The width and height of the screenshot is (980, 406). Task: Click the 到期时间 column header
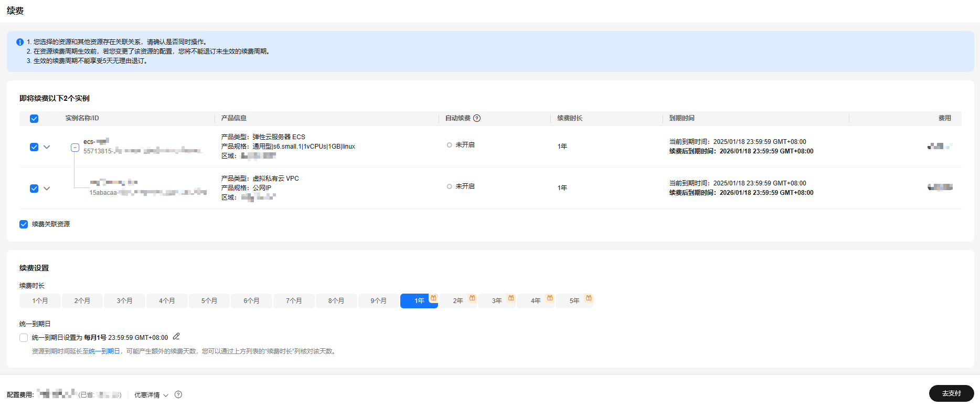(682, 118)
